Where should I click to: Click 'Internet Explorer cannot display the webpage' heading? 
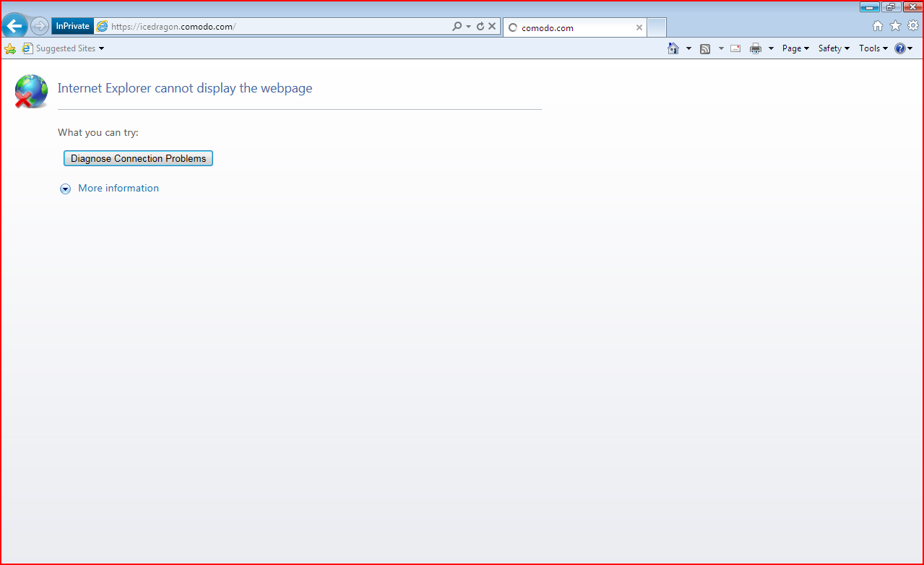click(x=185, y=88)
